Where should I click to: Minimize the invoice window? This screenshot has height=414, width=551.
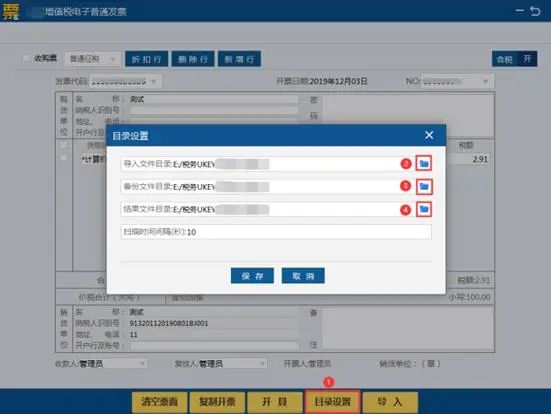coord(520,11)
